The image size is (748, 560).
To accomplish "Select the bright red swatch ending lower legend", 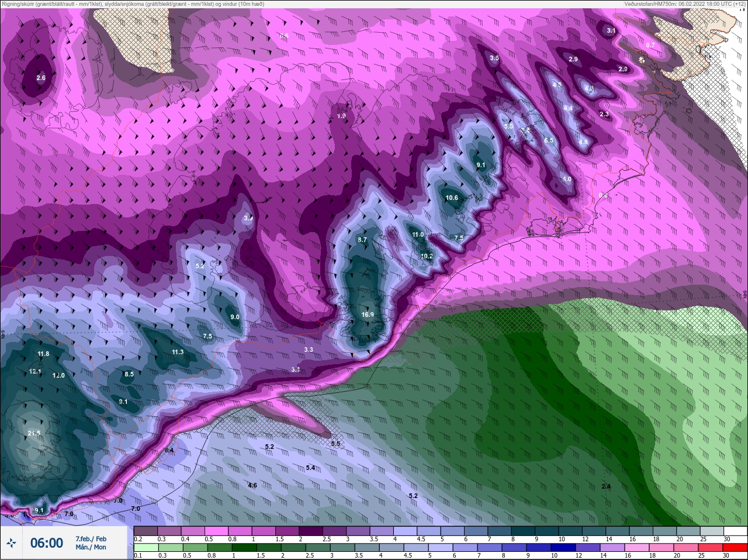I will pyautogui.click(x=735, y=548).
